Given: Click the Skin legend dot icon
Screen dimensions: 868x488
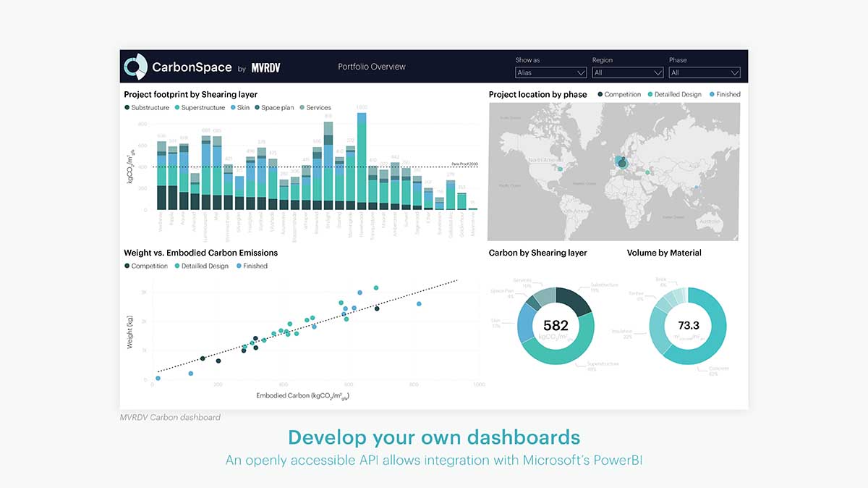Looking at the screenshot, I should click(x=232, y=107).
